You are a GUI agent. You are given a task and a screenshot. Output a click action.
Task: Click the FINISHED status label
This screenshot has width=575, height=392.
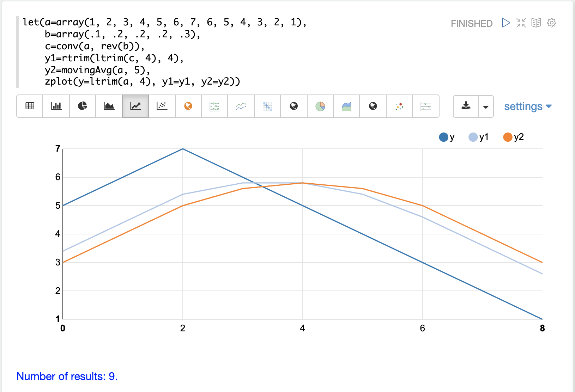coord(471,24)
